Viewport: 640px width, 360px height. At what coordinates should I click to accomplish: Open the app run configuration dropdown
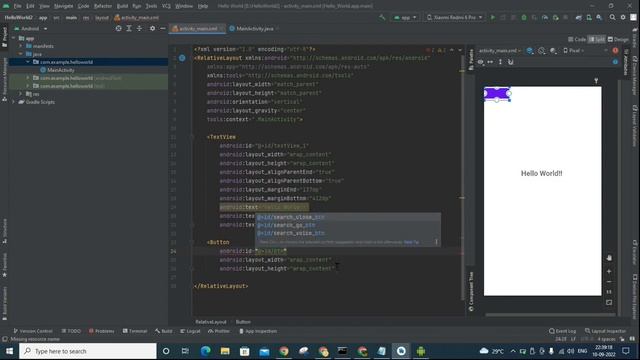click(405, 18)
